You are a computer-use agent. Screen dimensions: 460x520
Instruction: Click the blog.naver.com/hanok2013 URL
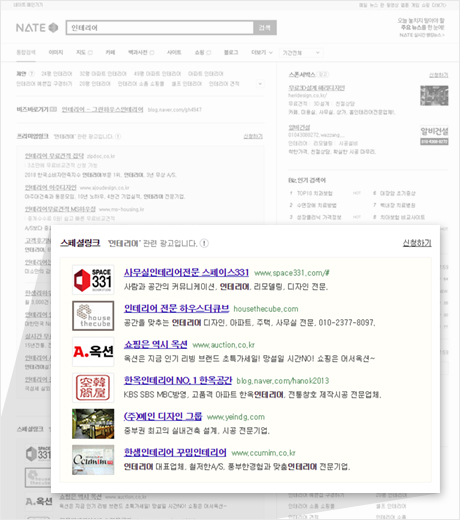point(283,381)
